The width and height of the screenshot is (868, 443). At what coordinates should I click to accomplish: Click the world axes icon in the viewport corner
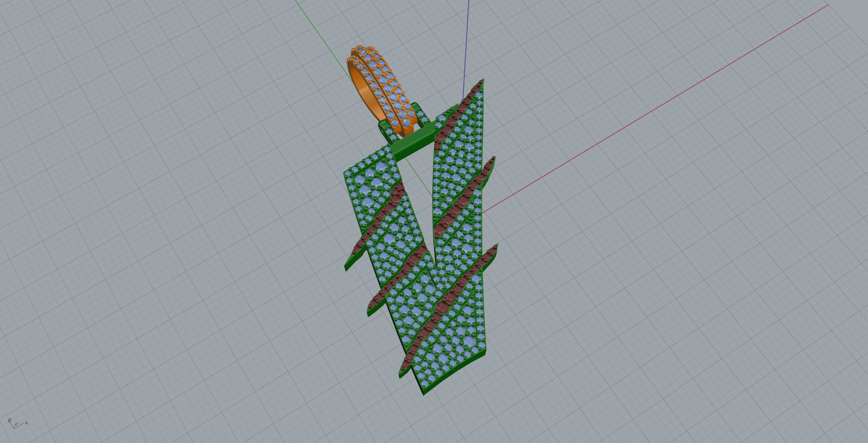pos(18,423)
